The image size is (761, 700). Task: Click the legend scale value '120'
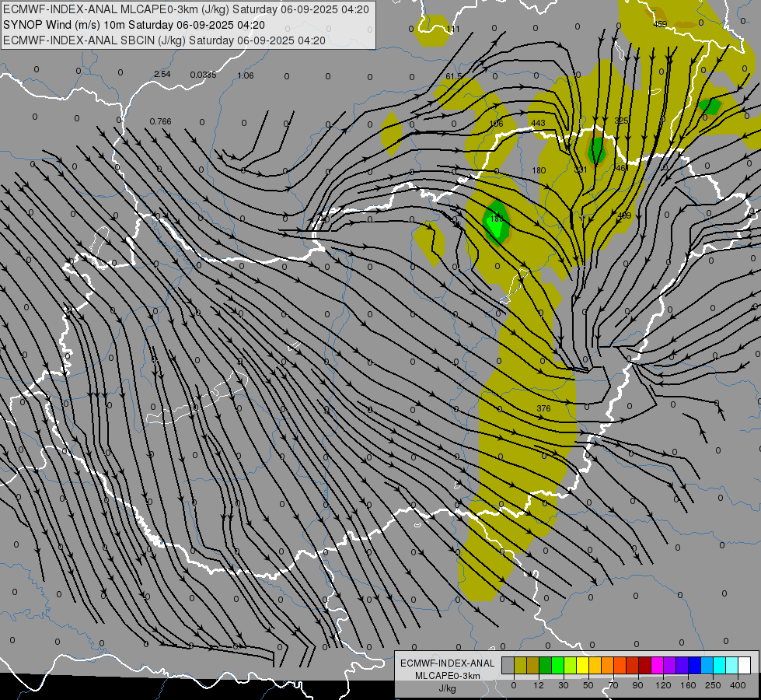coord(663,685)
